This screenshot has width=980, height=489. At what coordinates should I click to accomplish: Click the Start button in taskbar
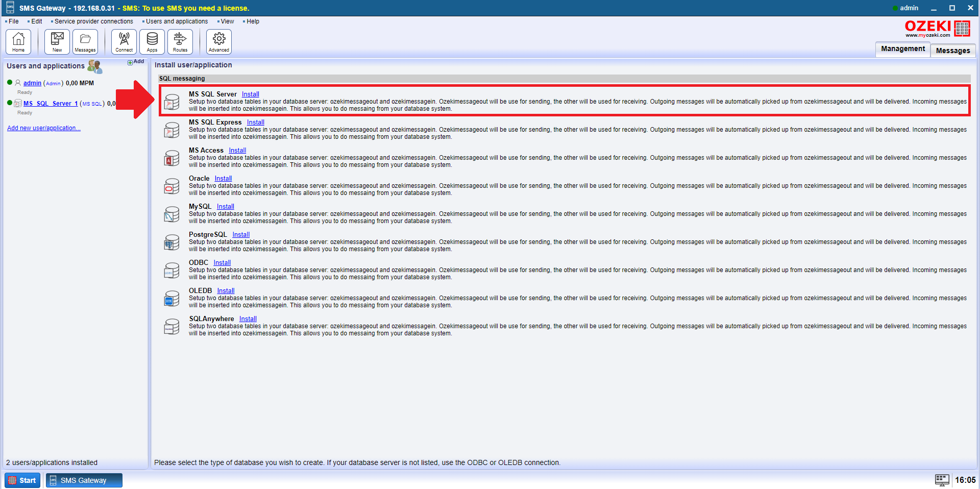(22, 480)
